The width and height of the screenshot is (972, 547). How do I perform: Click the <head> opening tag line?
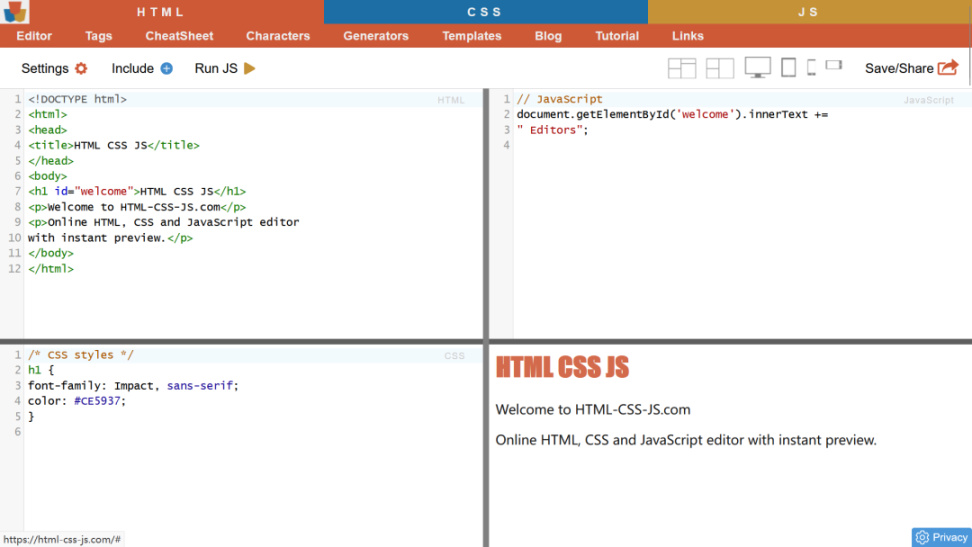pos(47,130)
